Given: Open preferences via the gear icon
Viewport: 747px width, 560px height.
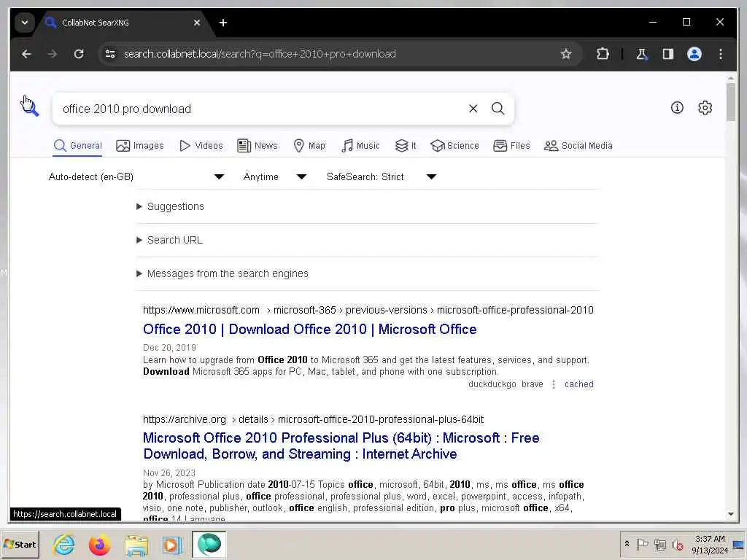Looking at the screenshot, I should click(x=705, y=108).
